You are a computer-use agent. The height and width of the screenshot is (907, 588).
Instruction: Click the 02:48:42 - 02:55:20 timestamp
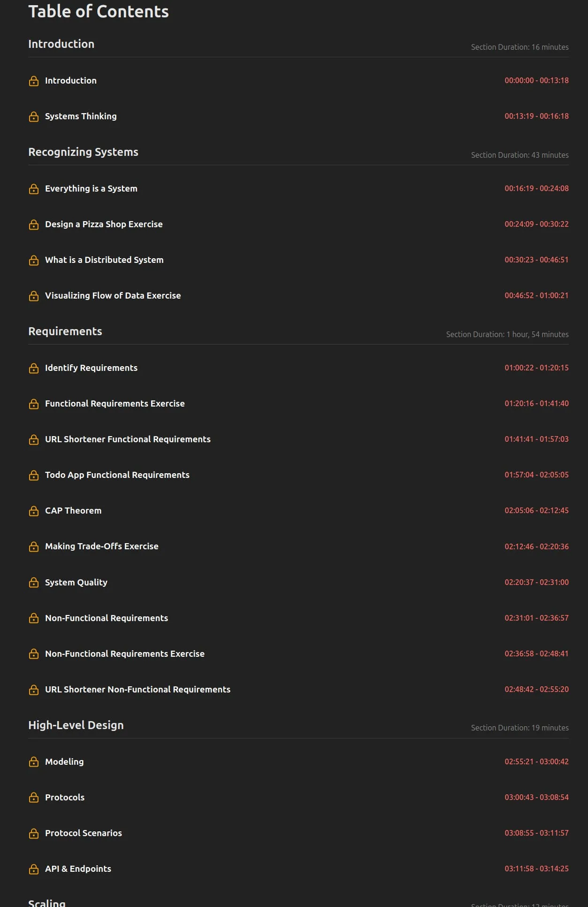[x=536, y=689]
